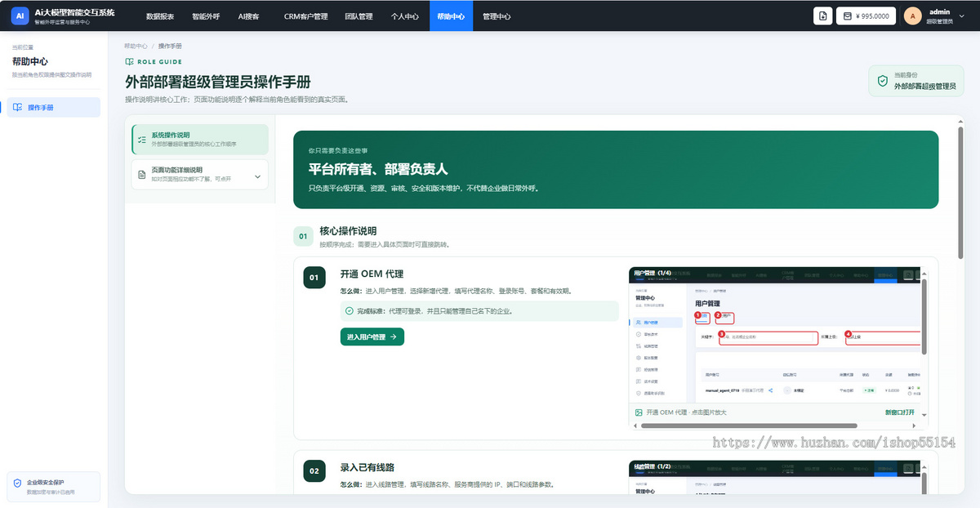Viewport: 980px width, 508px height.
Task: Click the 新窗口打开 link
Action: pyautogui.click(x=900, y=412)
